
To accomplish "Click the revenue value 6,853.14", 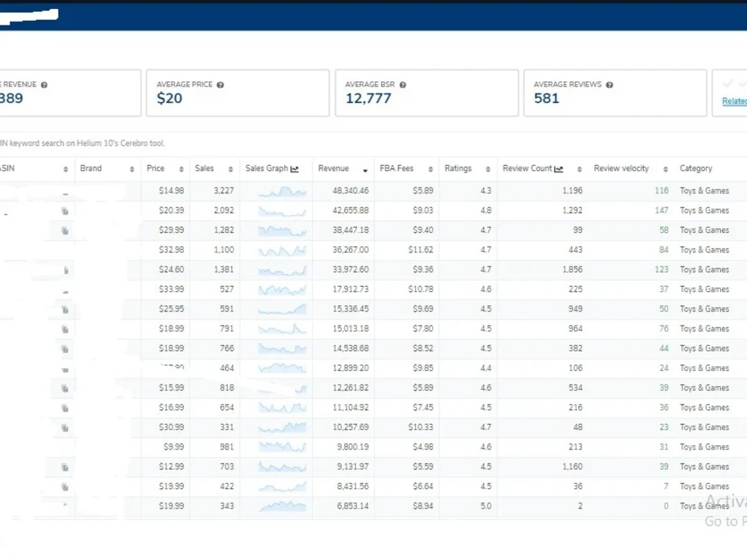I will tap(353, 506).
